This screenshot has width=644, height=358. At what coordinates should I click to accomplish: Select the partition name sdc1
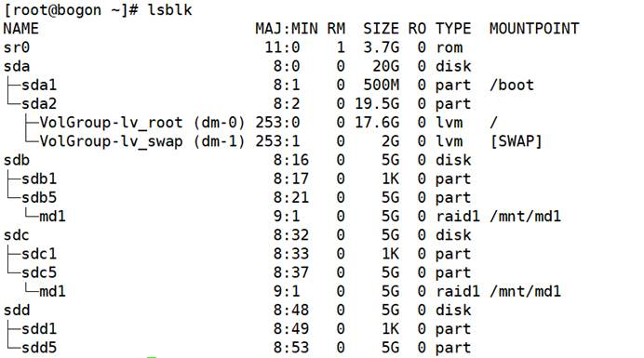click(39, 254)
